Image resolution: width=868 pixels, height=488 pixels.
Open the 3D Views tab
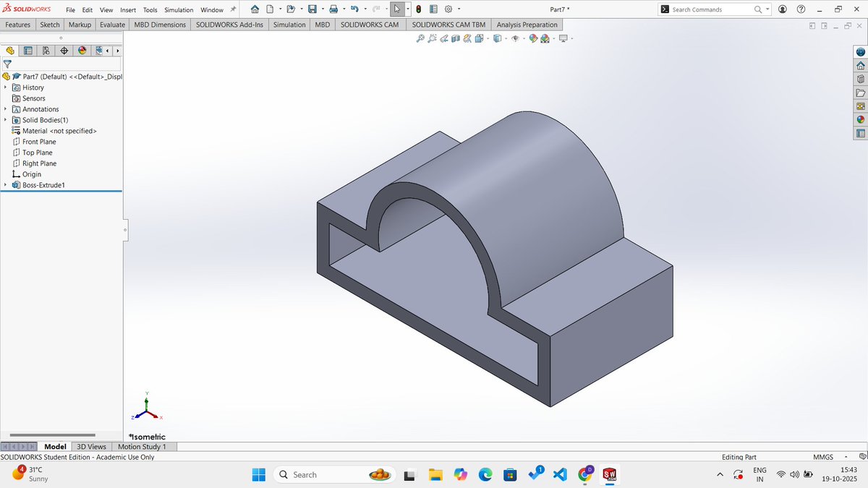tap(91, 447)
